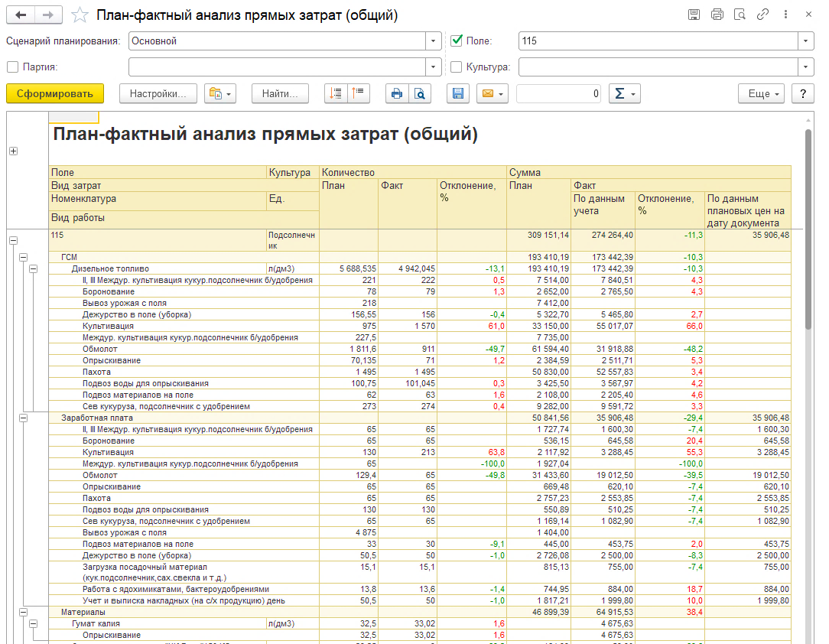The height and width of the screenshot is (644, 829).
Task: Click the send by email envelope icon
Action: 492,93
